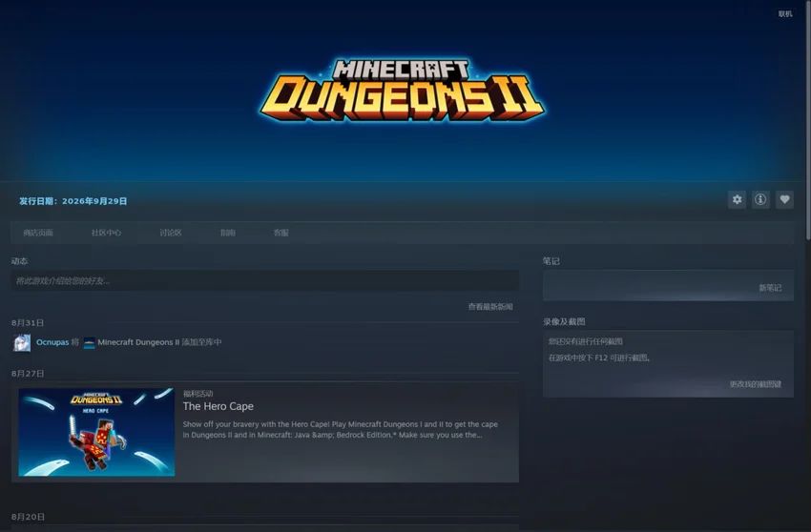Click the 8月20日 date heading

pyautogui.click(x=28, y=517)
